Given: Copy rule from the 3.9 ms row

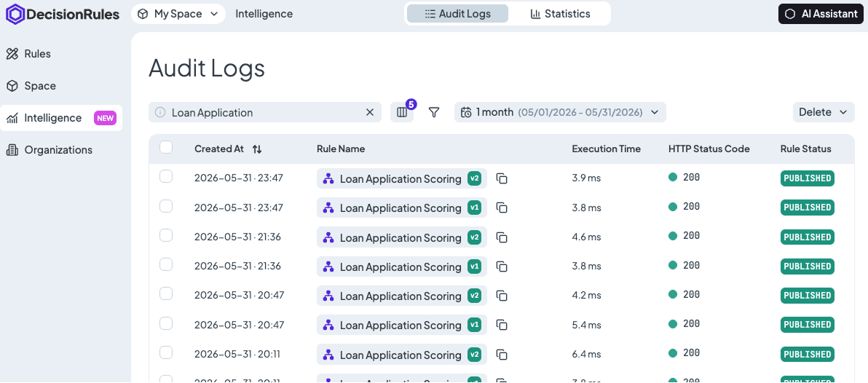Looking at the screenshot, I should [x=502, y=178].
